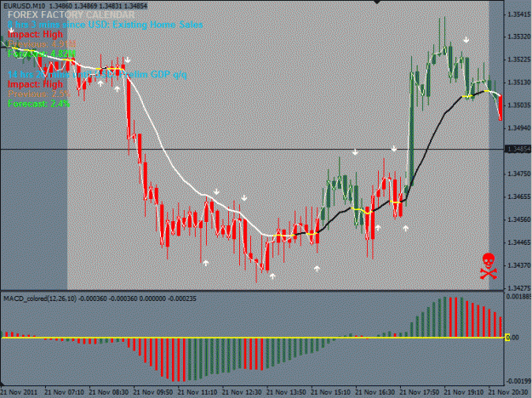Image resolution: width=532 pixels, height=398 pixels.
Task: Click the chart shift triangle marker at top
Action: (376, 2)
